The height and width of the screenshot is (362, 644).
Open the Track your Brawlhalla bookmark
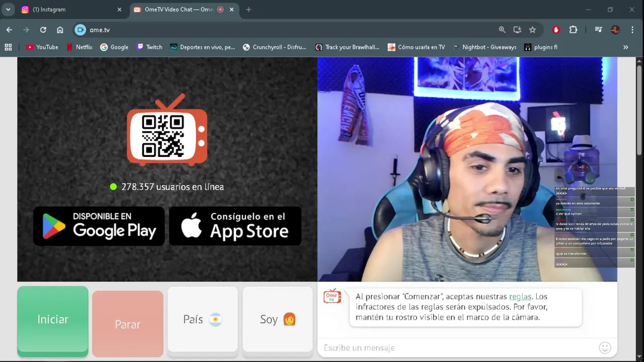pyautogui.click(x=347, y=47)
